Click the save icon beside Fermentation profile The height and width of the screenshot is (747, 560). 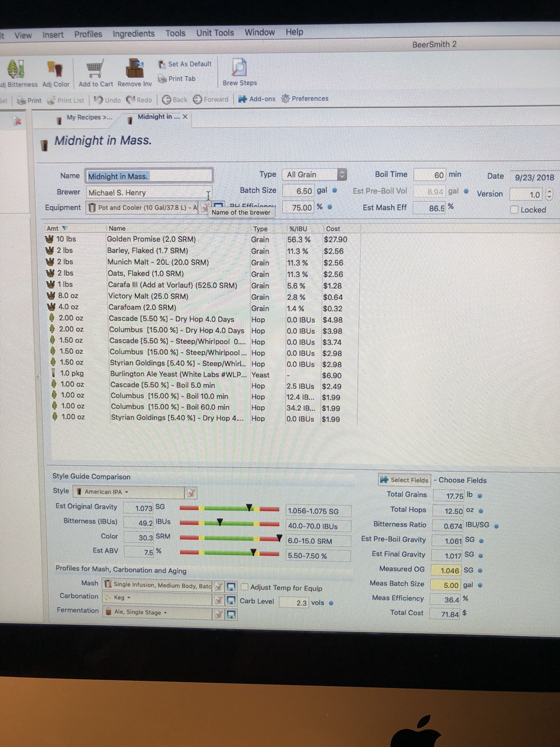click(x=231, y=614)
